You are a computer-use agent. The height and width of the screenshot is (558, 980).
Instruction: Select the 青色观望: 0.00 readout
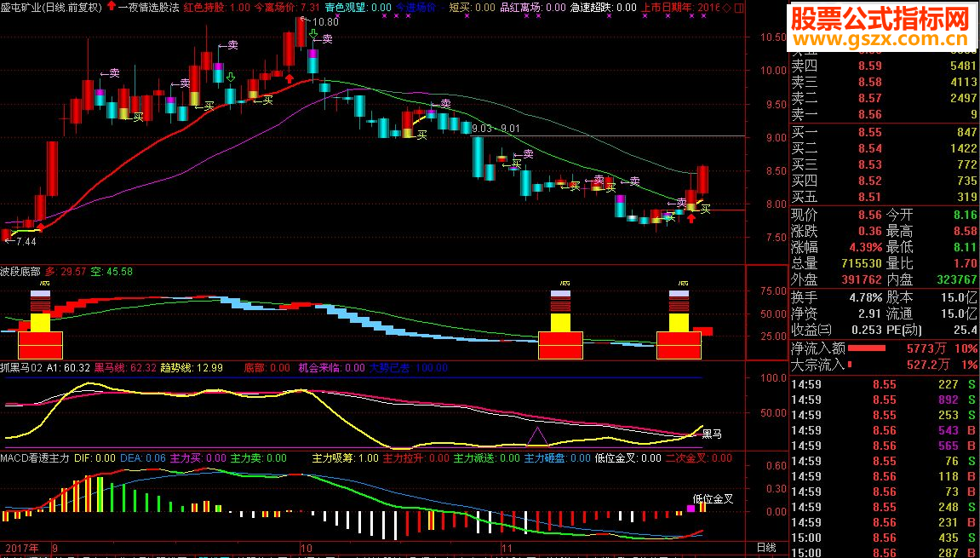click(x=358, y=8)
